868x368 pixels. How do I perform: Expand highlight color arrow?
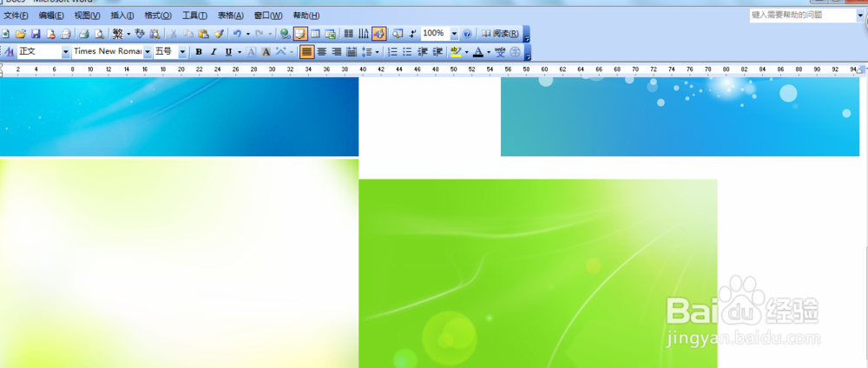pyautogui.click(x=467, y=52)
